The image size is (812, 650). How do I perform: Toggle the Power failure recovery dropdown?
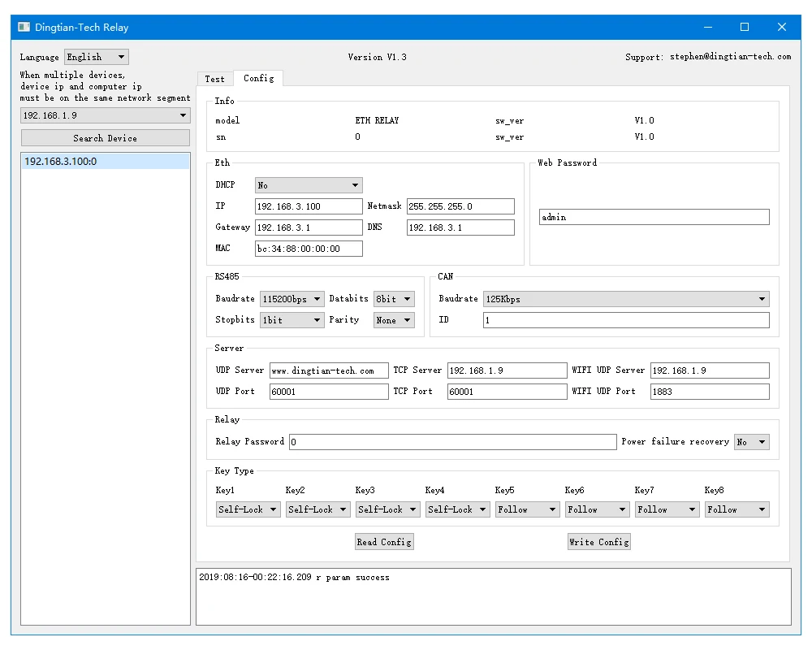coord(751,442)
